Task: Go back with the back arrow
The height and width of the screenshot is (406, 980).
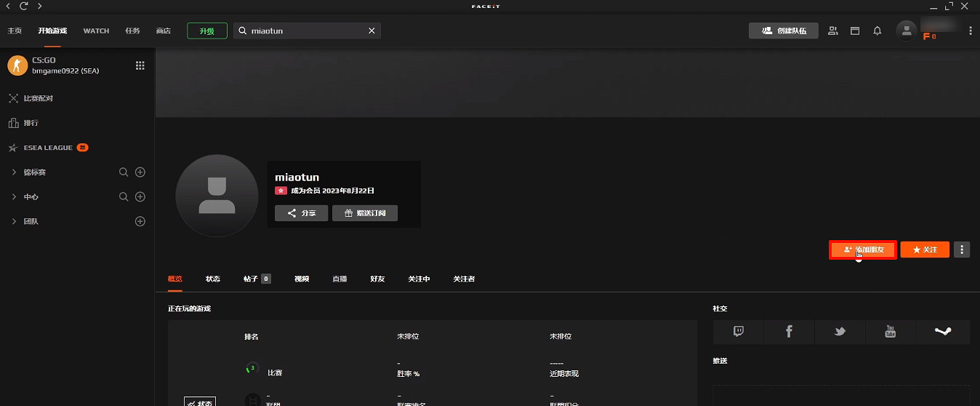Action: 9,6
